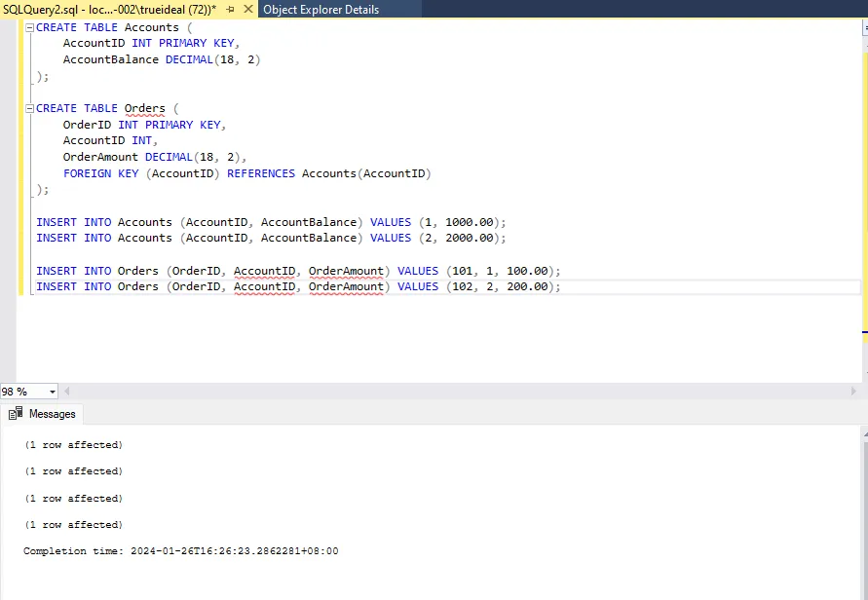The height and width of the screenshot is (600, 868).
Task: Click the editor's vertical scrollbar on right
Action: pyautogui.click(x=863, y=195)
